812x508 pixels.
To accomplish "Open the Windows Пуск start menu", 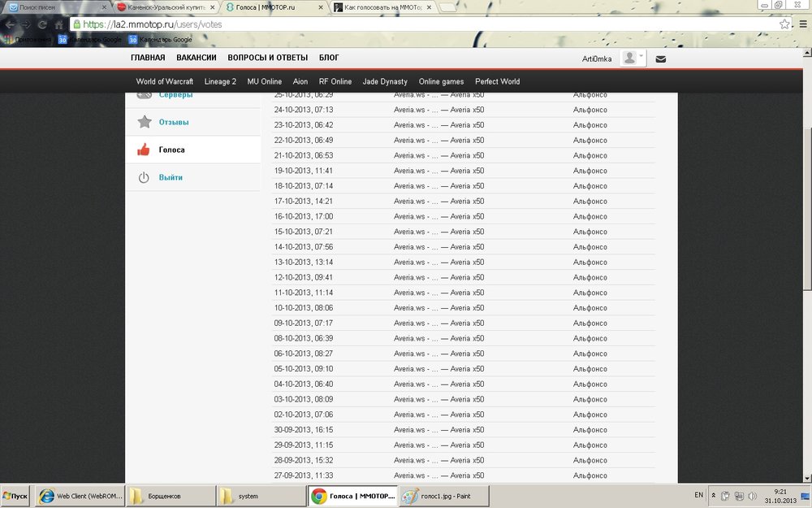I will [x=16, y=495].
